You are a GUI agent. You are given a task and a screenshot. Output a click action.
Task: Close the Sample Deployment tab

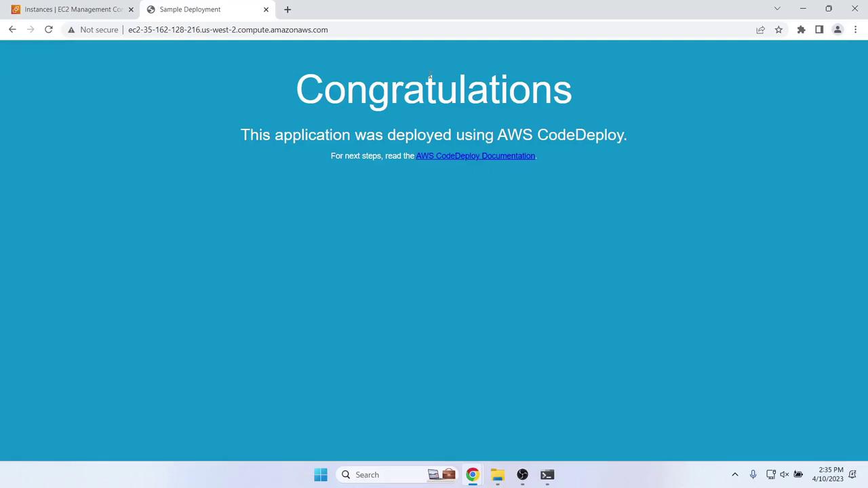tap(266, 9)
